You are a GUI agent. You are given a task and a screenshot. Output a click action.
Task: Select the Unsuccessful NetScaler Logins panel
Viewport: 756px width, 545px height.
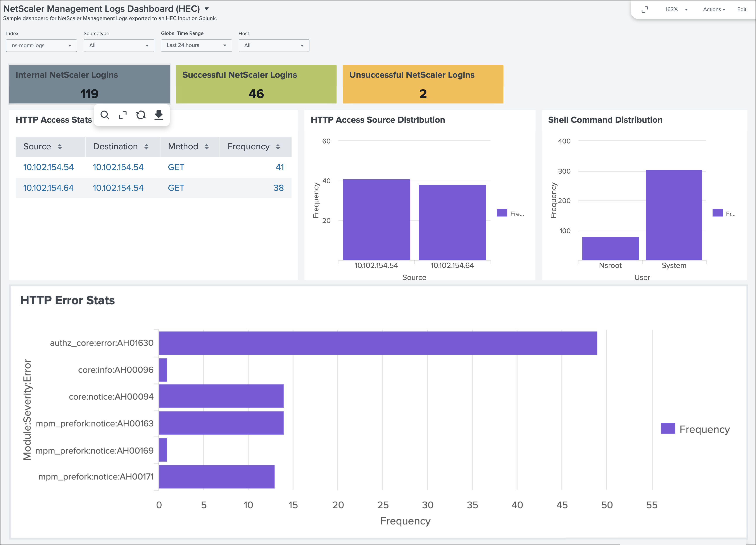click(x=423, y=84)
